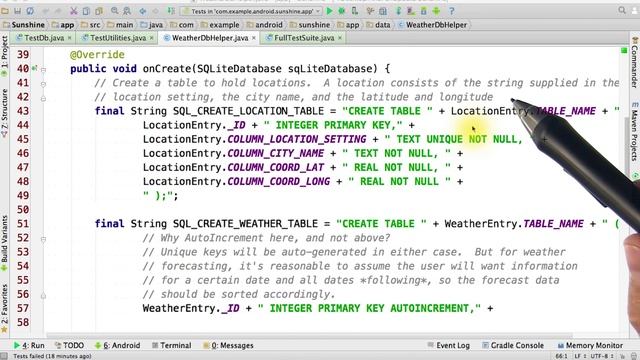Click the Save All toolbar icon

coord(18,11)
